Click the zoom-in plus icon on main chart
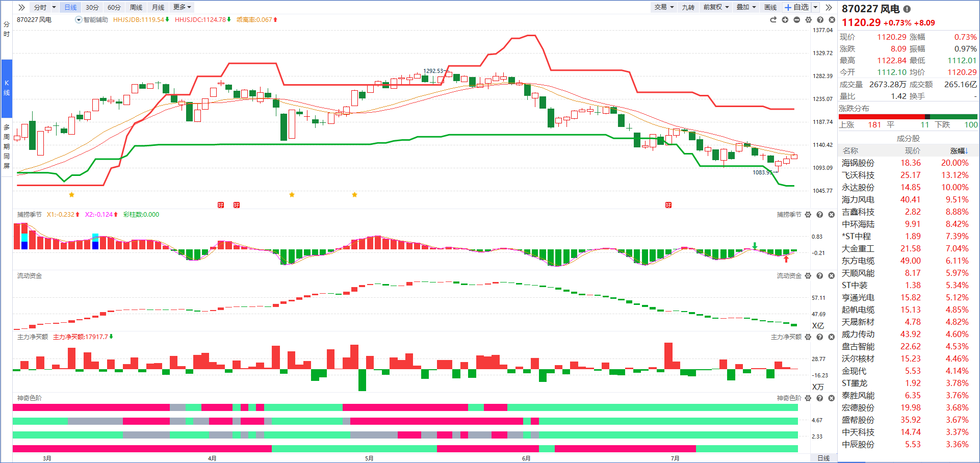The image size is (980, 463). point(785,20)
